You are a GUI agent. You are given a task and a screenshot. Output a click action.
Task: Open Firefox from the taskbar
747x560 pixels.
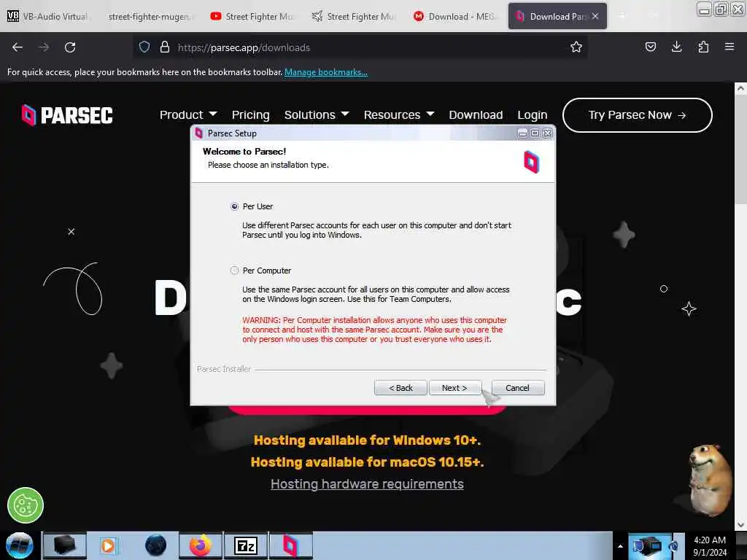[201, 545]
